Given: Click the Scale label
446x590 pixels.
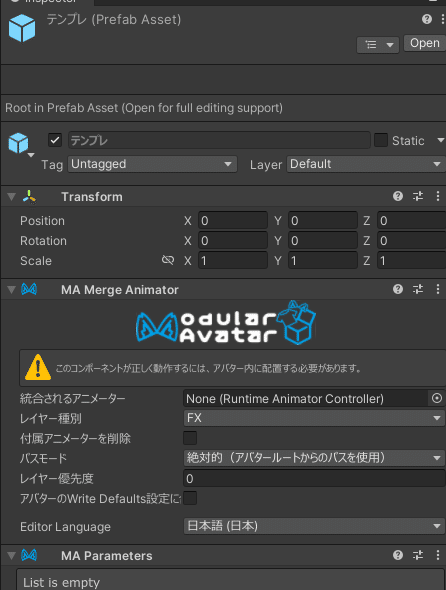Looking at the screenshot, I should click(36, 261).
